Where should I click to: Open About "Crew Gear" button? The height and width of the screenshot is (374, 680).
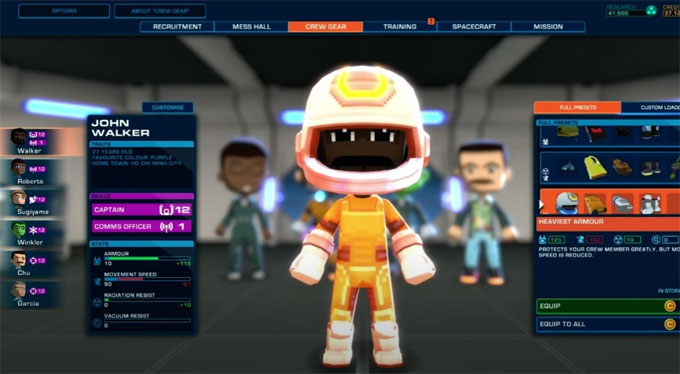click(160, 11)
